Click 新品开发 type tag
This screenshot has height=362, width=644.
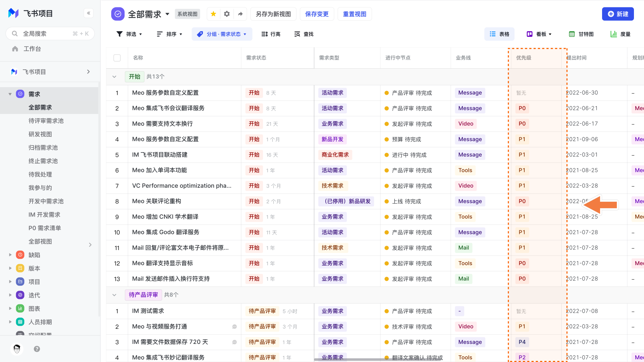tap(332, 139)
